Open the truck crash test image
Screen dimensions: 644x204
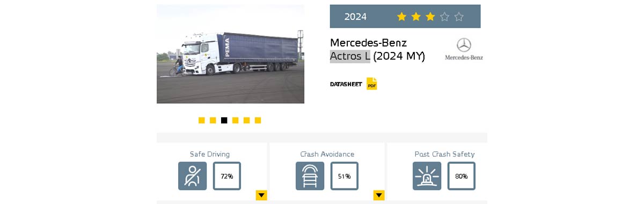coord(230,54)
